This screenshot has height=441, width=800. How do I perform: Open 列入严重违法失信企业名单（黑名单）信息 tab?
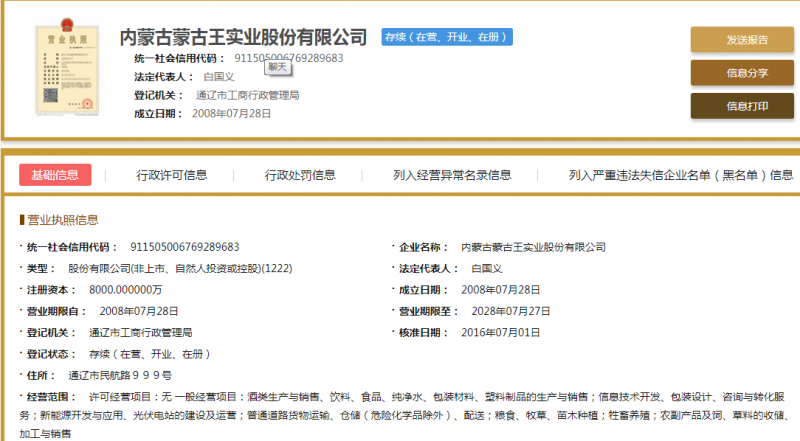coord(681,175)
